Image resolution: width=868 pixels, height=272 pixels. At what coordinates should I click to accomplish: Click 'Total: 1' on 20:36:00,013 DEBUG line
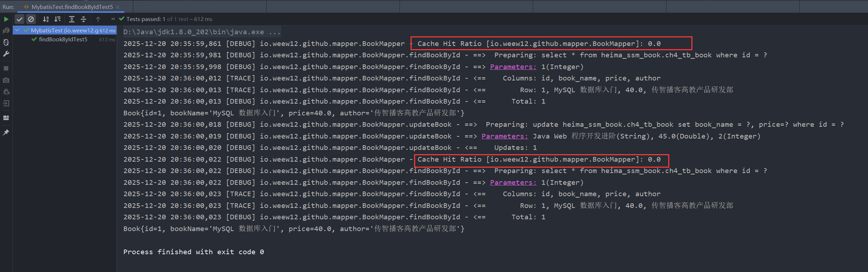(x=528, y=101)
